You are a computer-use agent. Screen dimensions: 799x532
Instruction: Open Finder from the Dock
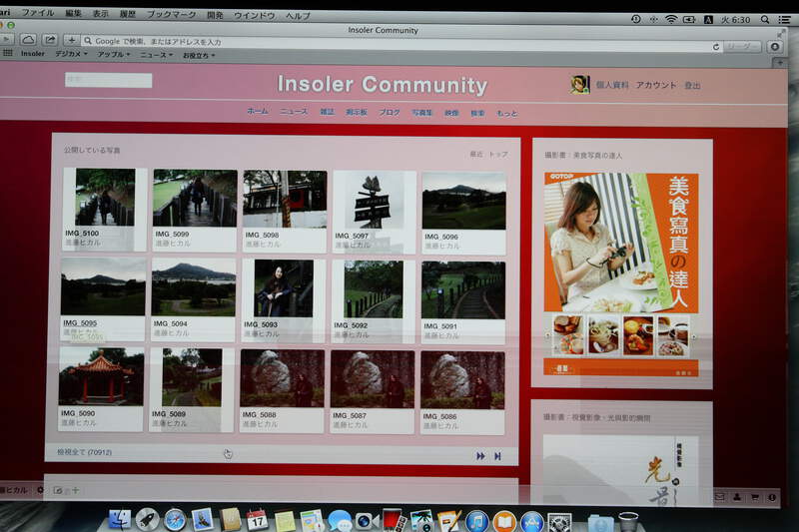[x=120, y=519]
